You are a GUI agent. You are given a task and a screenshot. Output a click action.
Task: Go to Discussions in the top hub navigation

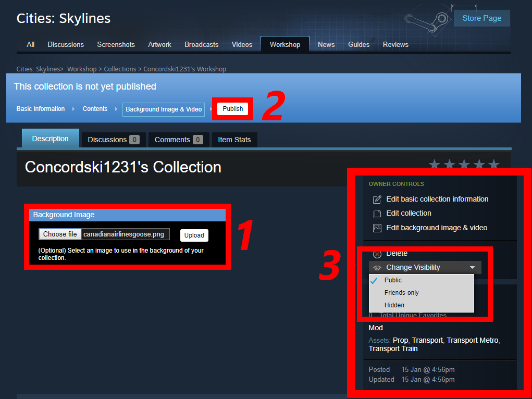(x=66, y=44)
